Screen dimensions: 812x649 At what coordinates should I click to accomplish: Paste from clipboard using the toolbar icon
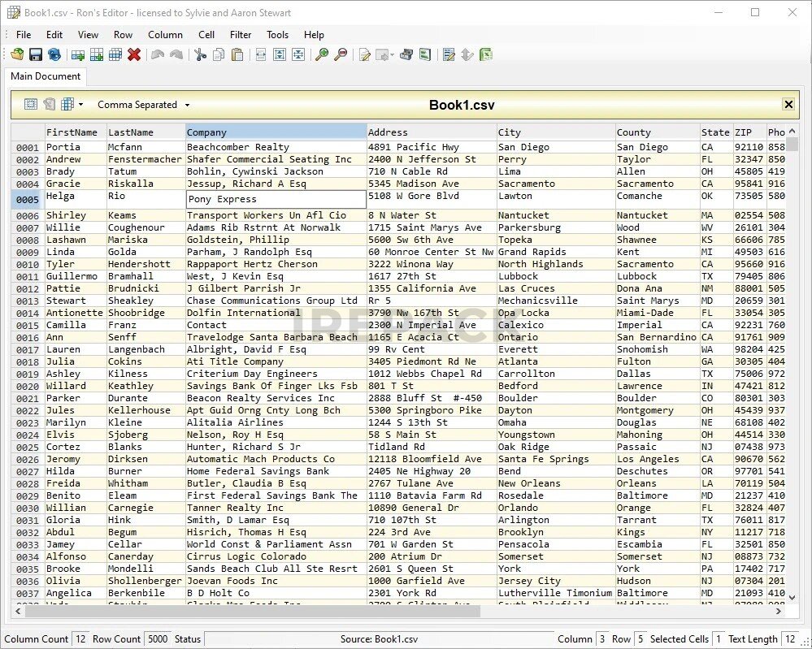237,55
